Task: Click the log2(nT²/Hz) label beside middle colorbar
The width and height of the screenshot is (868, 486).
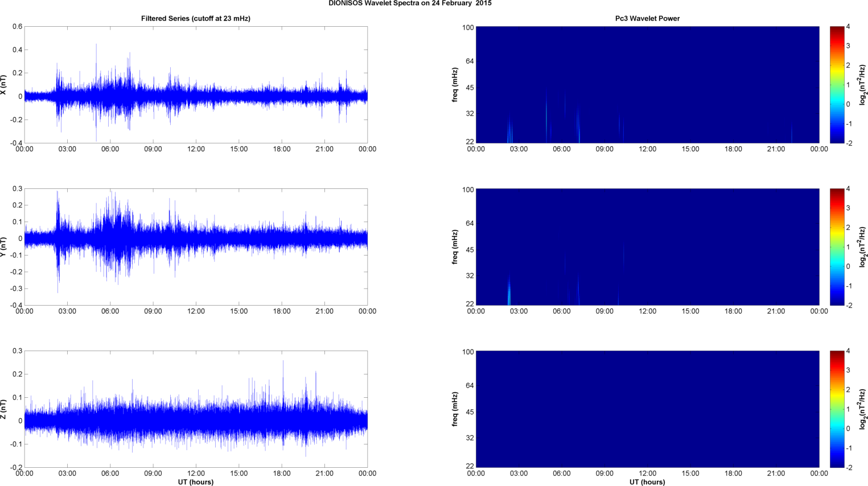Action: (x=863, y=247)
